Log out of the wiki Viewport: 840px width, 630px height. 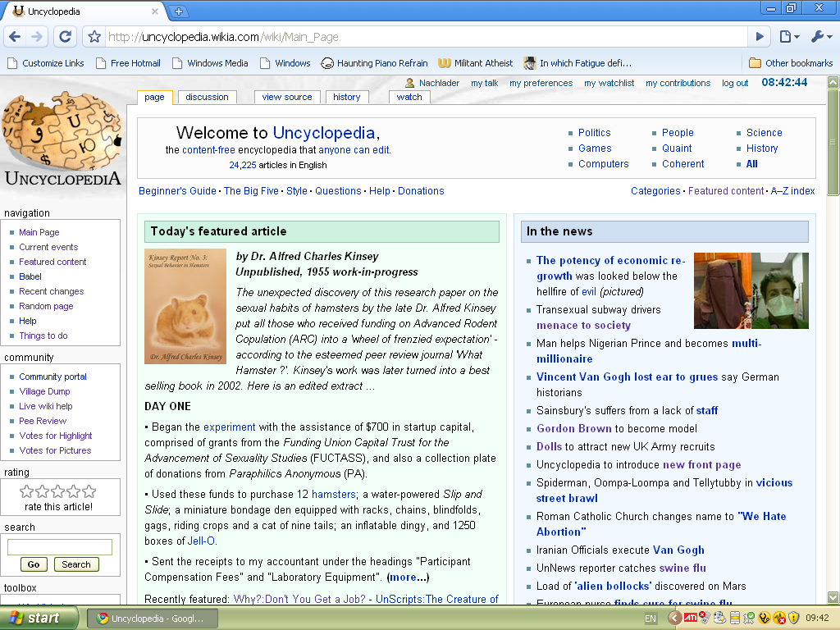click(735, 82)
